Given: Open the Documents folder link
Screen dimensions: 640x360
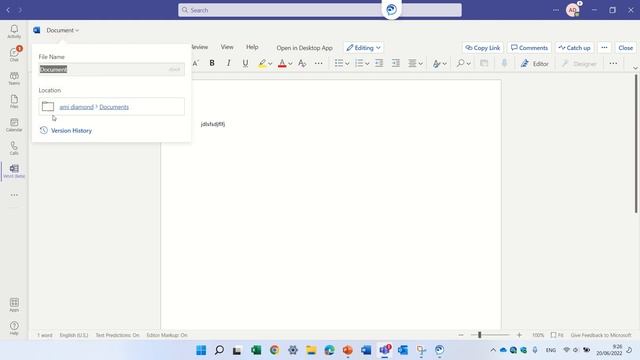Looking at the screenshot, I should [114, 107].
